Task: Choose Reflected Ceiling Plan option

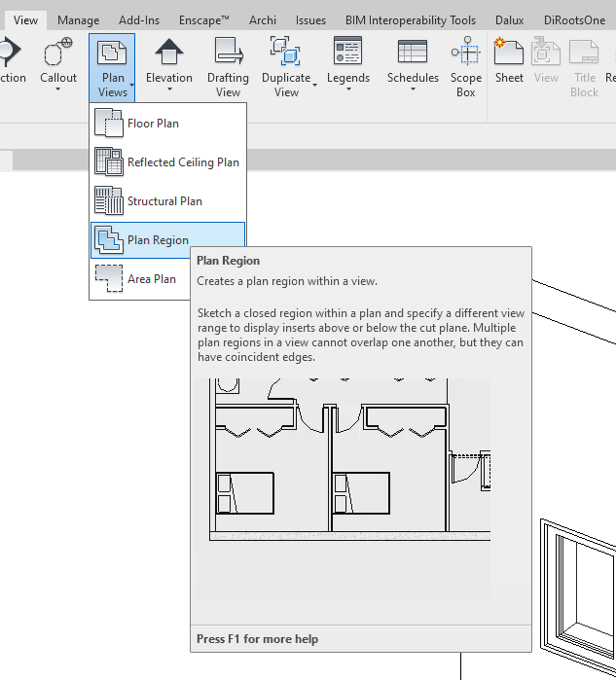Action: pyautogui.click(x=167, y=162)
